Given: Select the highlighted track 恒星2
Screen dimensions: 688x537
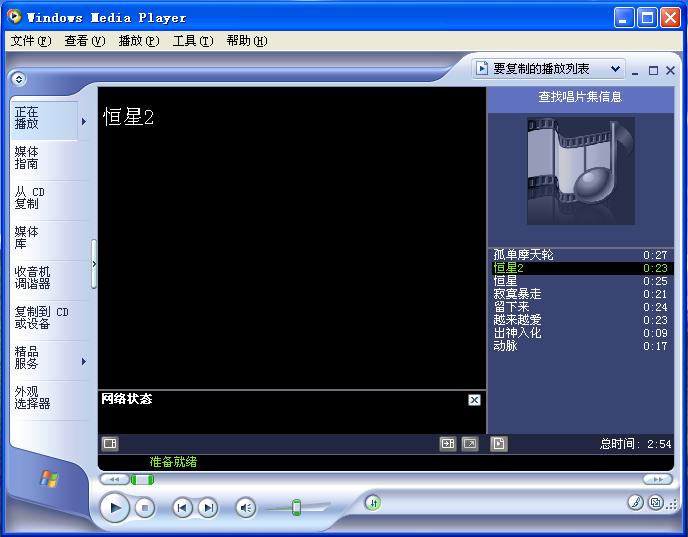Looking at the screenshot, I should point(581,268).
